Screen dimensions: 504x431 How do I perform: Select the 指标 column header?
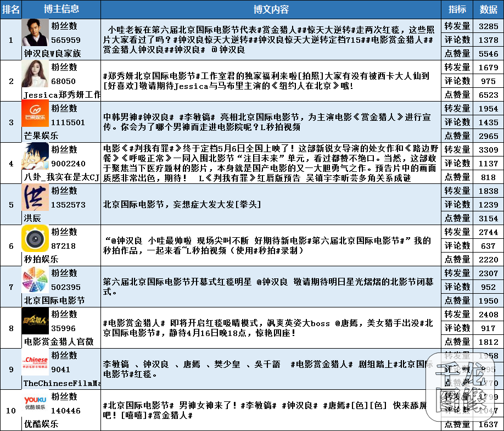[x=457, y=9]
